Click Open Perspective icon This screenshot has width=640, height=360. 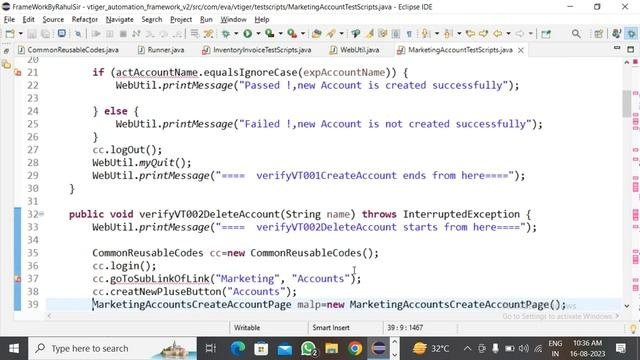point(599,34)
